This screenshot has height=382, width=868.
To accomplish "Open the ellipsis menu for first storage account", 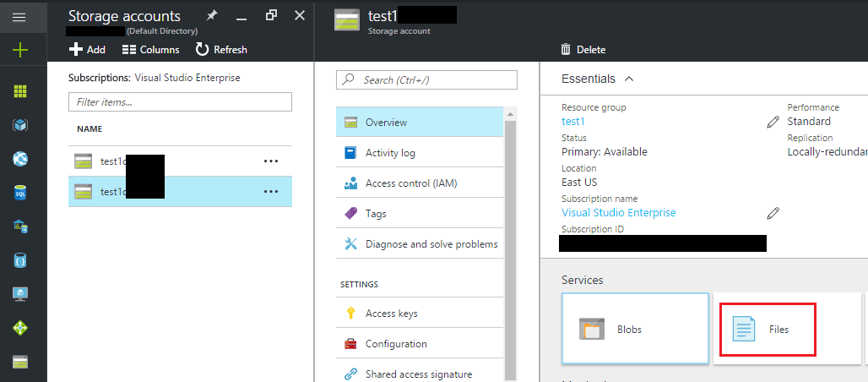I will pos(270,161).
